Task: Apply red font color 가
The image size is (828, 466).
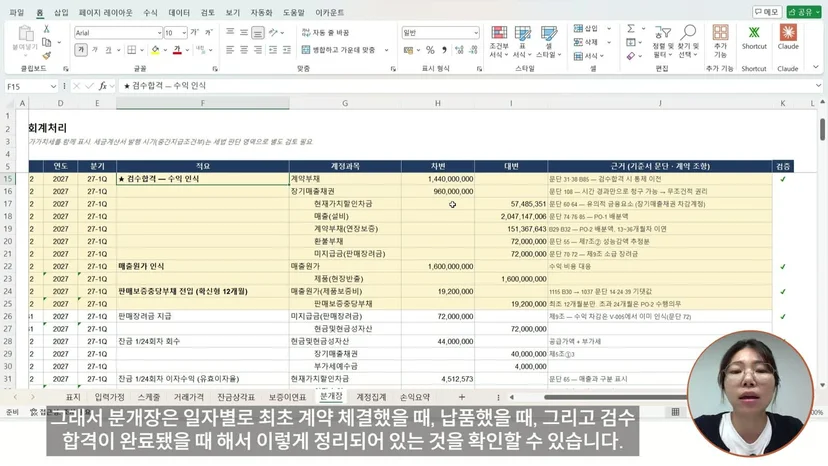Action: (x=177, y=50)
